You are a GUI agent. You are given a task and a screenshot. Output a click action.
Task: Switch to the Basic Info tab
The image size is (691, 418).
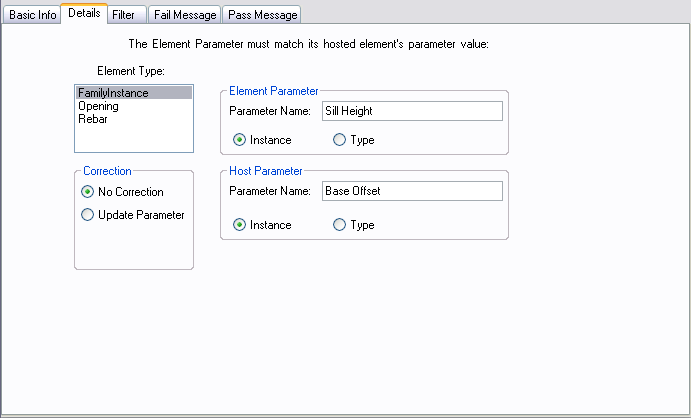tap(32, 15)
